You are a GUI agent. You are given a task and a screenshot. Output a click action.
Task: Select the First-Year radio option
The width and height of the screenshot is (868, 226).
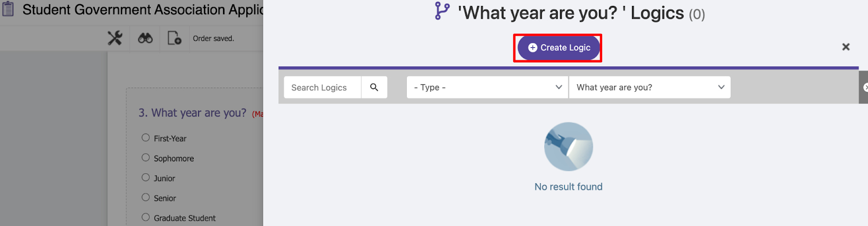coord(145,137)
